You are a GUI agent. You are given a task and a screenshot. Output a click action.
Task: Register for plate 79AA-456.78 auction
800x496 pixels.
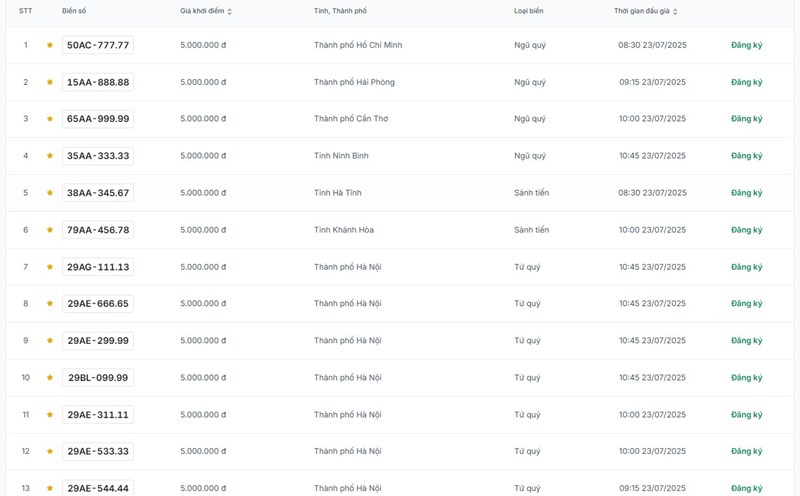point(746,230)
